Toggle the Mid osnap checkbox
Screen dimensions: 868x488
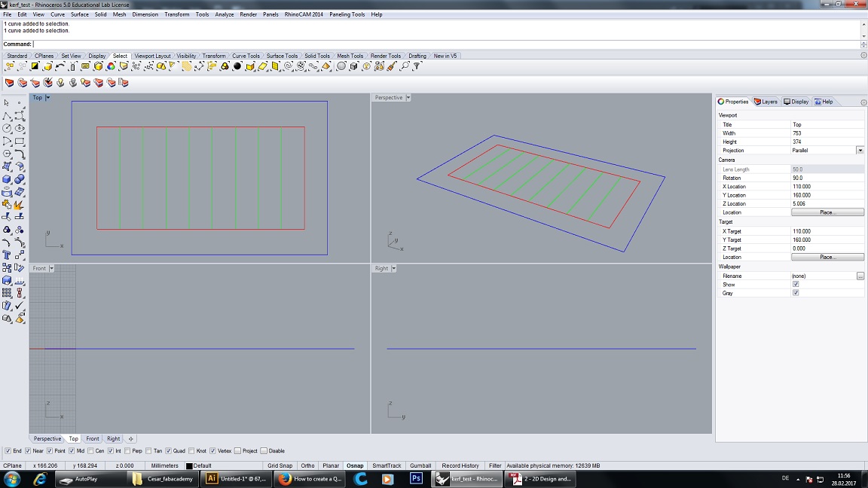click(x=72, y=451)
